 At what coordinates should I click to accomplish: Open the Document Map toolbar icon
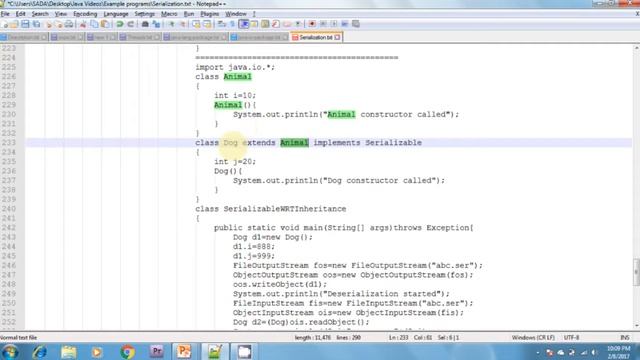pyautogui.click(x=265, y=24)
